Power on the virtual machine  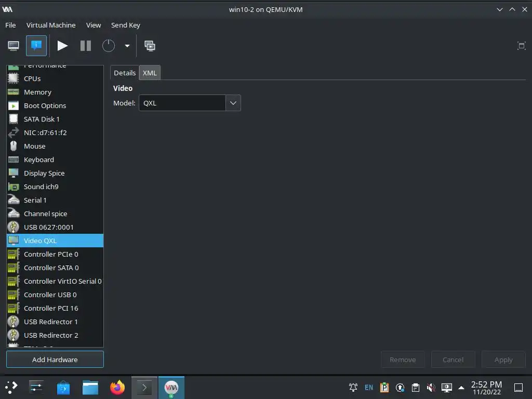(62, 46)
